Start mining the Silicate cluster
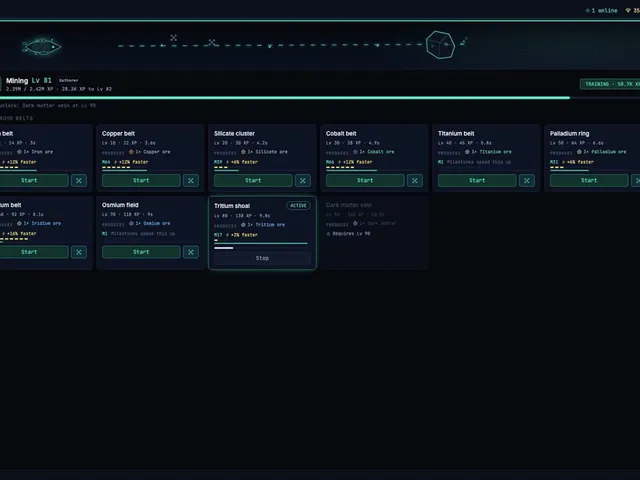The height and width of the screenshot is (480, 640). pyautogui.click(x=253, y=180)
